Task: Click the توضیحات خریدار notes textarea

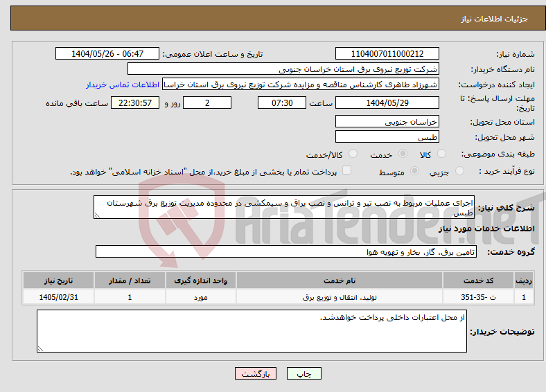Action: [x=252, y=331]
